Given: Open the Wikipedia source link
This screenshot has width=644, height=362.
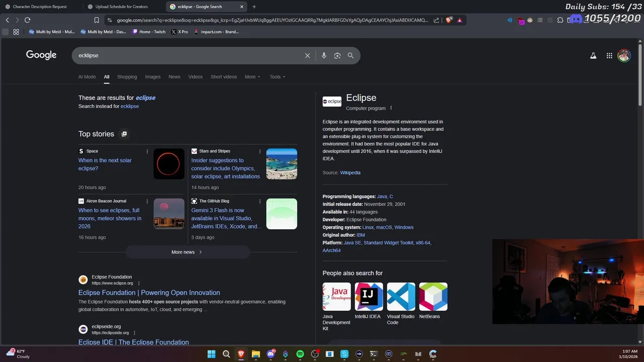Looking at the screenshot, I should pos(350,172).
